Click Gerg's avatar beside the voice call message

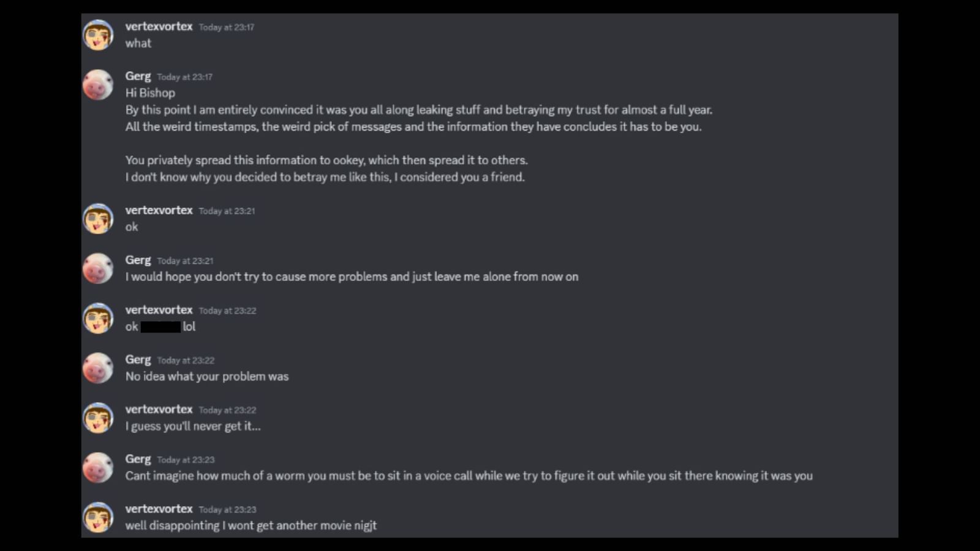tap(97, 467)
